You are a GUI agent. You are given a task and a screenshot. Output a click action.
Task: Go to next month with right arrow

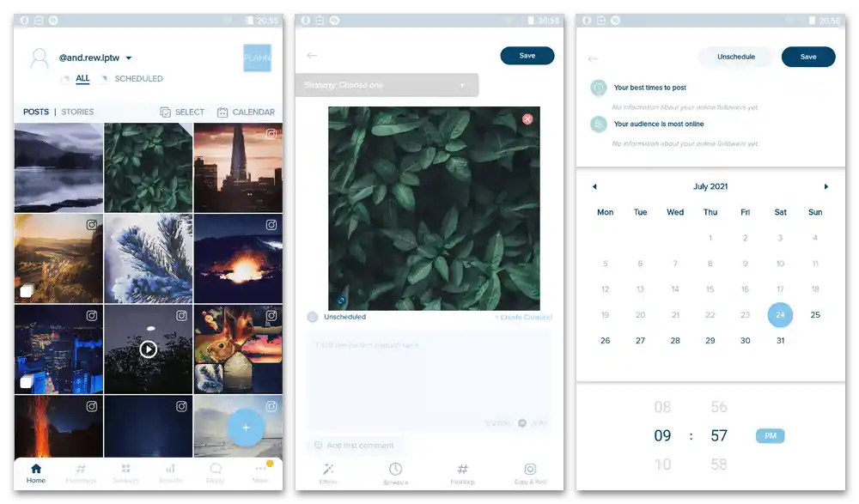click(x=826, y=187)
